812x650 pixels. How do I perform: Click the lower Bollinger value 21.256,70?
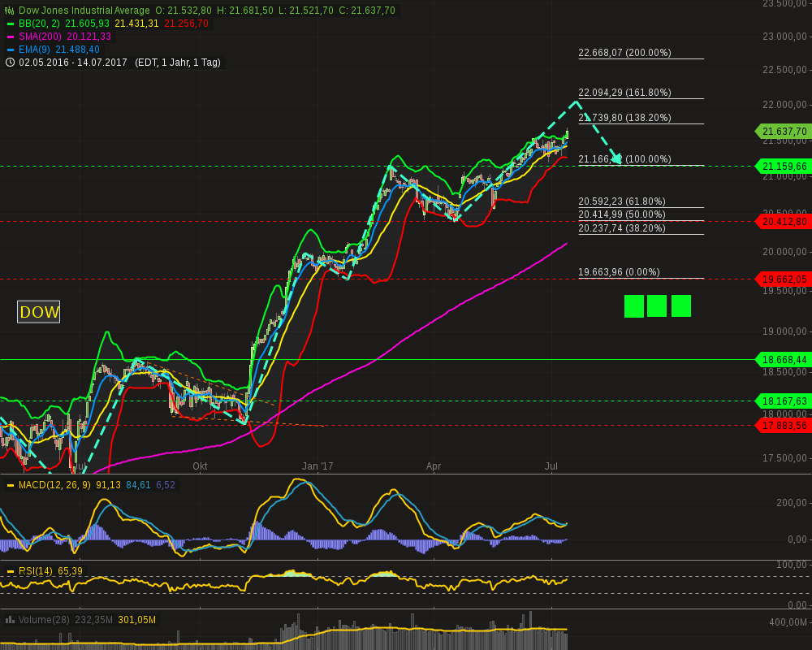coord(187,24)
